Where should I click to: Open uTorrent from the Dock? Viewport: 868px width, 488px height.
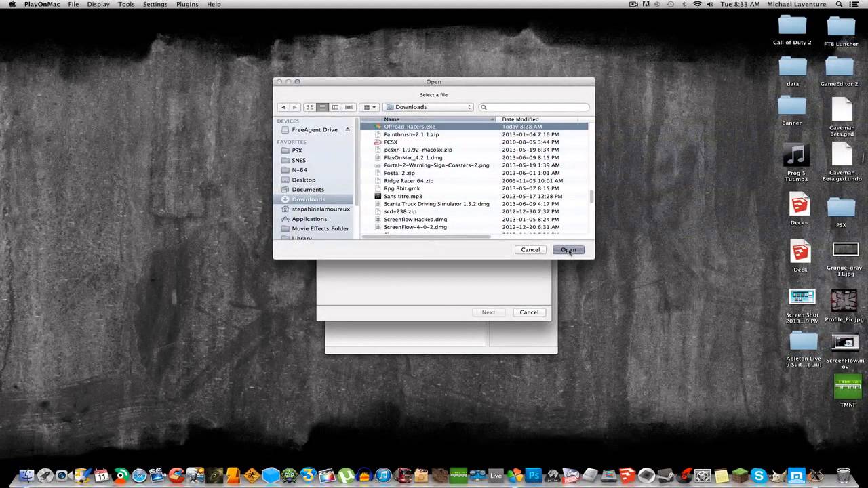346,474
